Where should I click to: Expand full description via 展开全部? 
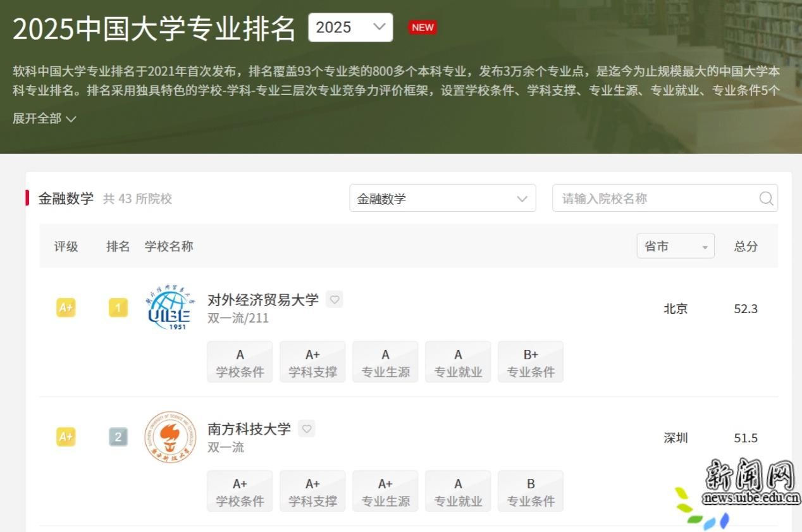point(44,118)
